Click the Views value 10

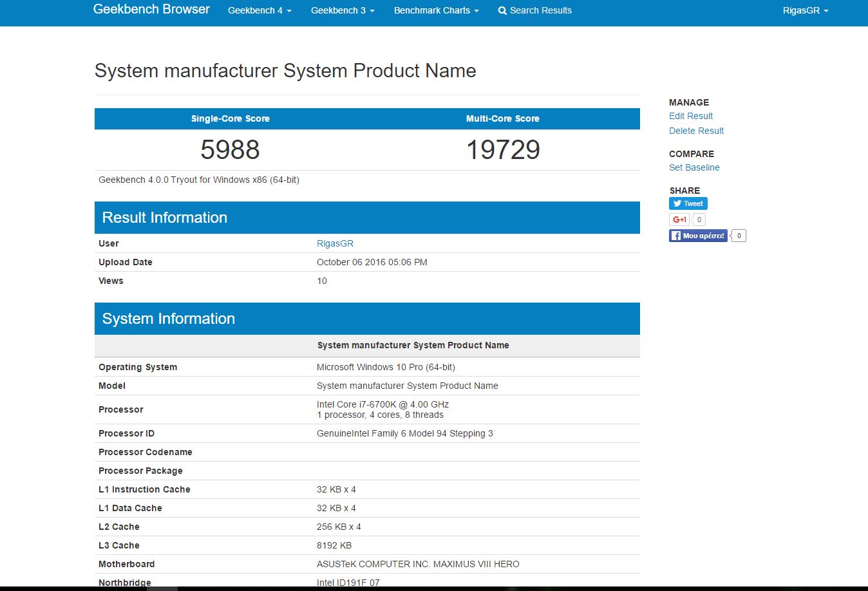point(322,281)
